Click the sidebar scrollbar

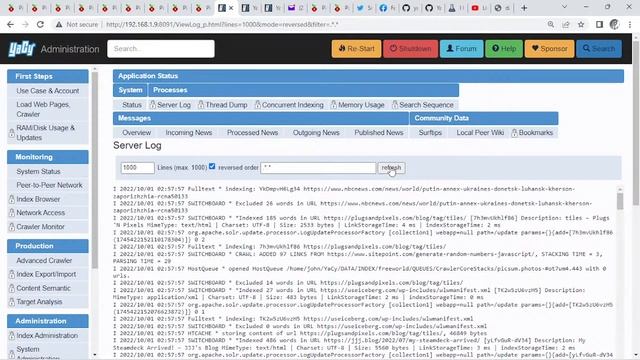coord(95,171)
